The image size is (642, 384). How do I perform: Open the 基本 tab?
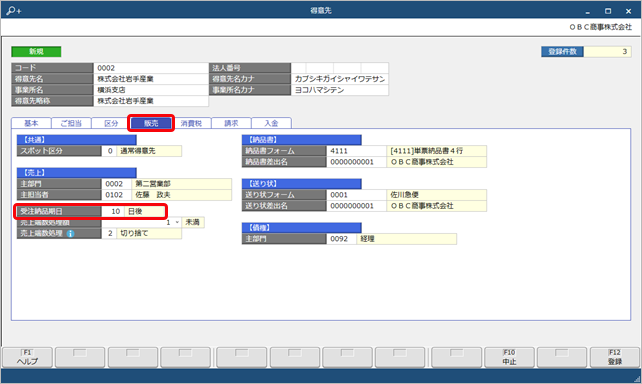pyautogui.click(x=31, y=123)
